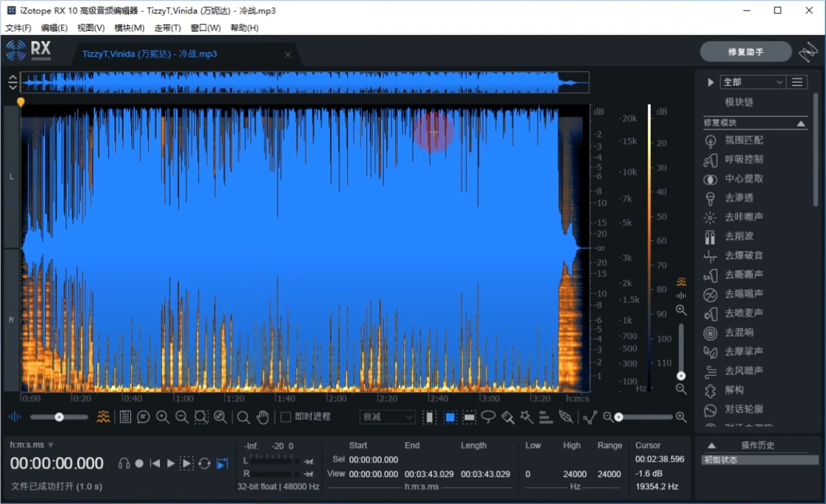Open the 编辑(E) menu
826x504 pixels.
[54, 28]
